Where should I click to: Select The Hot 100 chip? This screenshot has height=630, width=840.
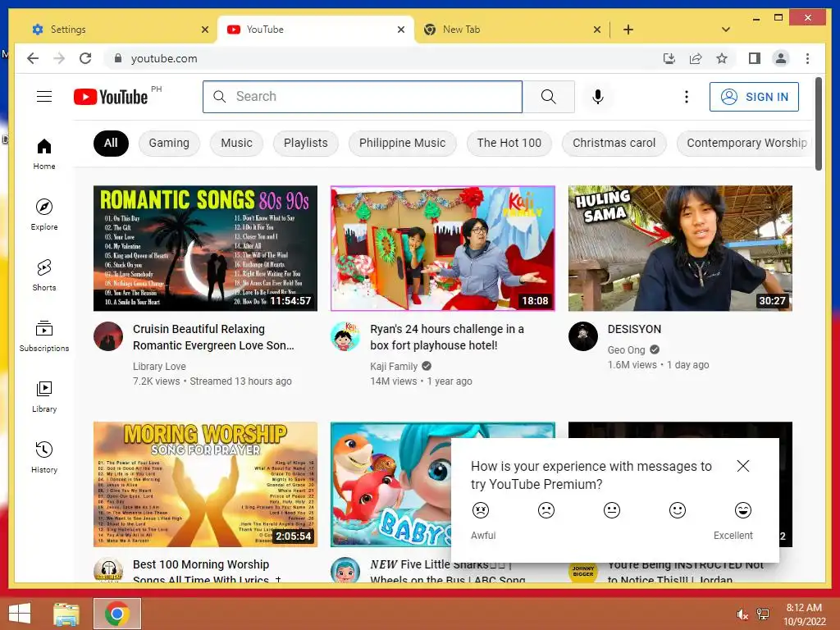click(x=509, y=143)
